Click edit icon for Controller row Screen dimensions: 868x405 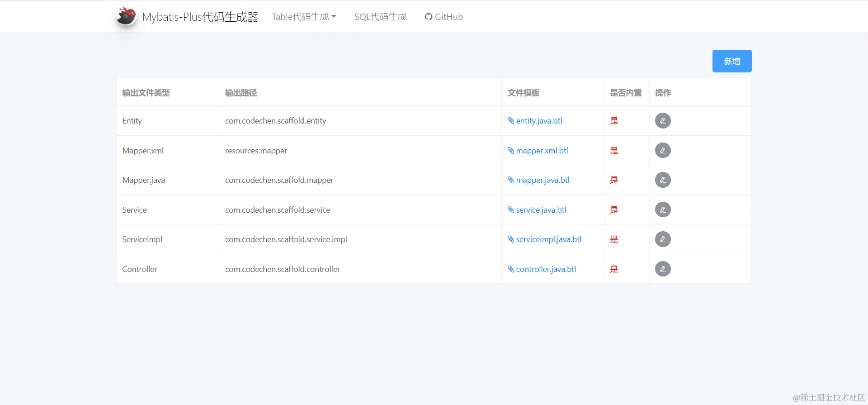point(663,269)
